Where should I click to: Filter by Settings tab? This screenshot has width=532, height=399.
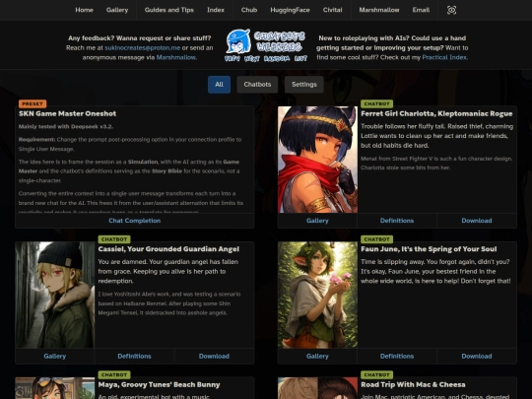pos(304,85)
